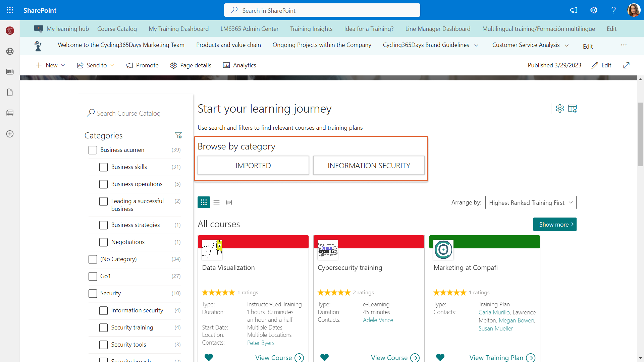Open the Course Catalog nav item

coord(117,29)
